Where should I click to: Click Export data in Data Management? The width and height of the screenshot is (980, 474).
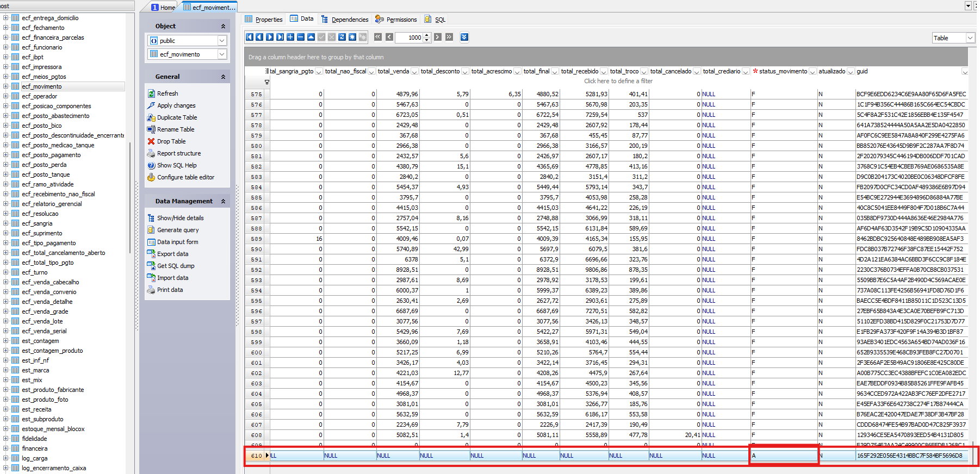pos(172,254)
